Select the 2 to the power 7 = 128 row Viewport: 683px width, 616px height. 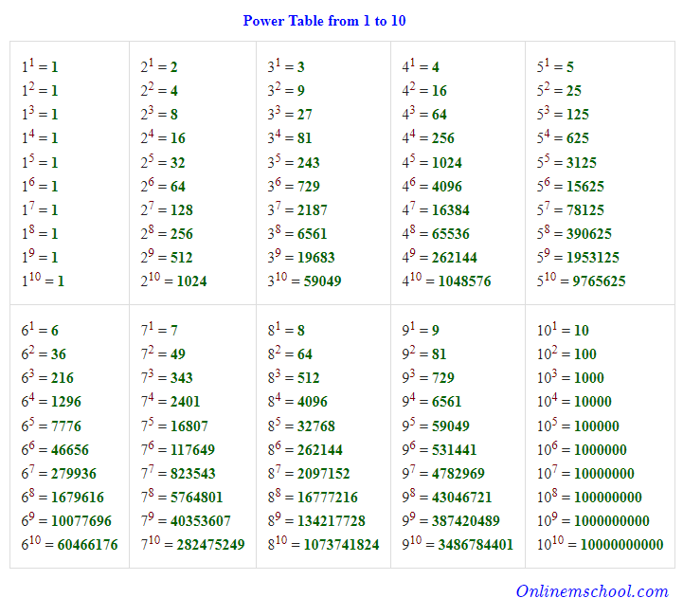(166, 209)
